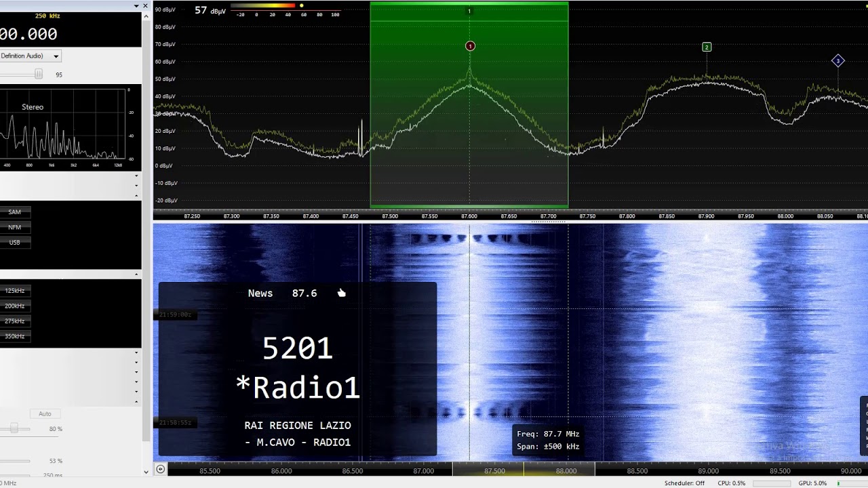The image size is (868, 488).
Task: Adjust the slider set to 53 %
Action: click(15, 461)
